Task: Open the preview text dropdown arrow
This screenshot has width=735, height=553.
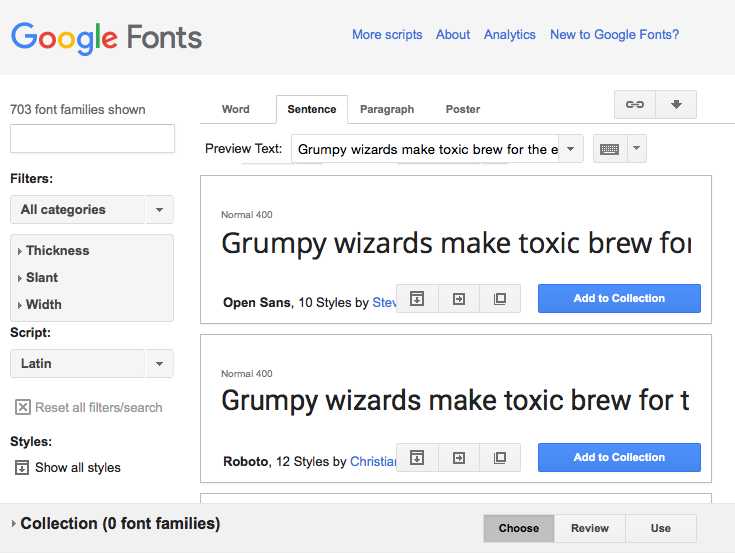Action: [570, 149]
